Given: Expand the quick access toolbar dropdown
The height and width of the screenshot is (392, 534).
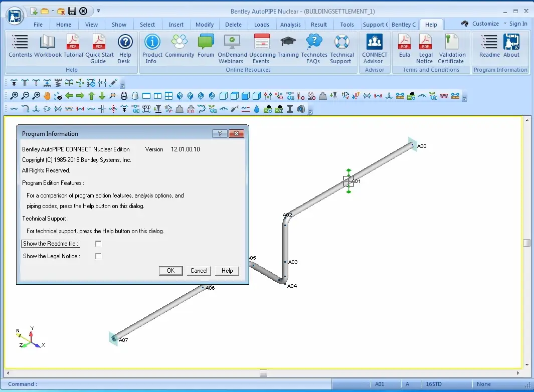Looking at the screenshot, I should [x=98, y=11].
